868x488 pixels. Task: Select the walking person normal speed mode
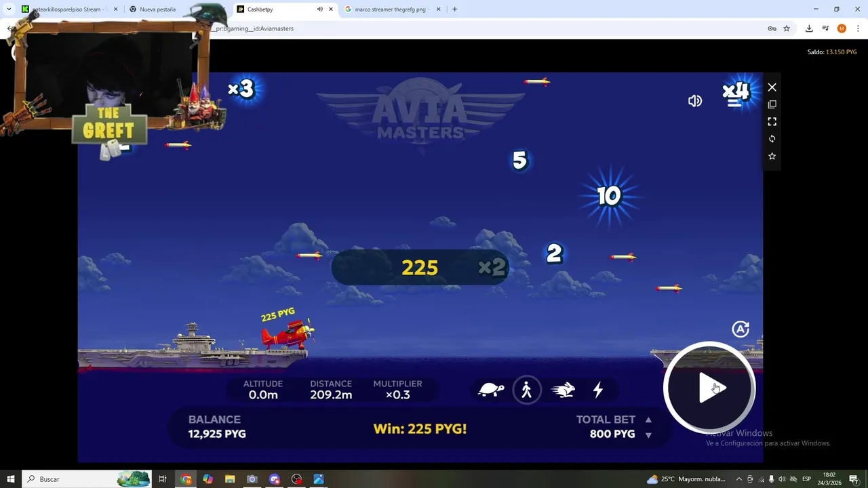527,390
